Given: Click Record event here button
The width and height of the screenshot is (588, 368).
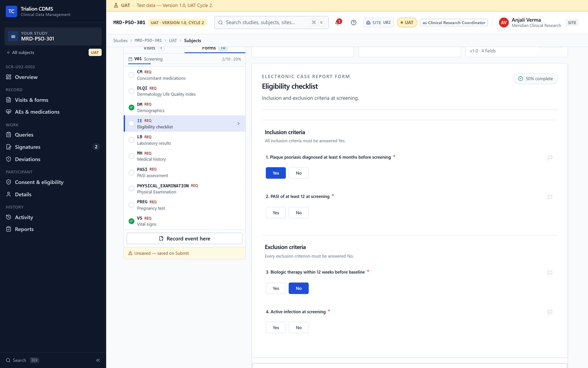Looking at the screenshot, I should (184, 239).
